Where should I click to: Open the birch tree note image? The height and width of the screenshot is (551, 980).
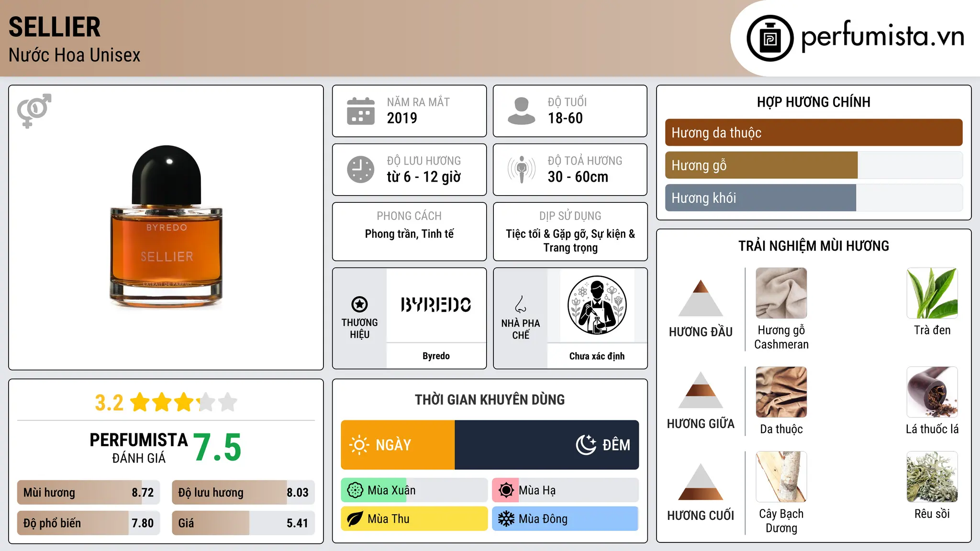pyautogui.click(x=781, y=477)
